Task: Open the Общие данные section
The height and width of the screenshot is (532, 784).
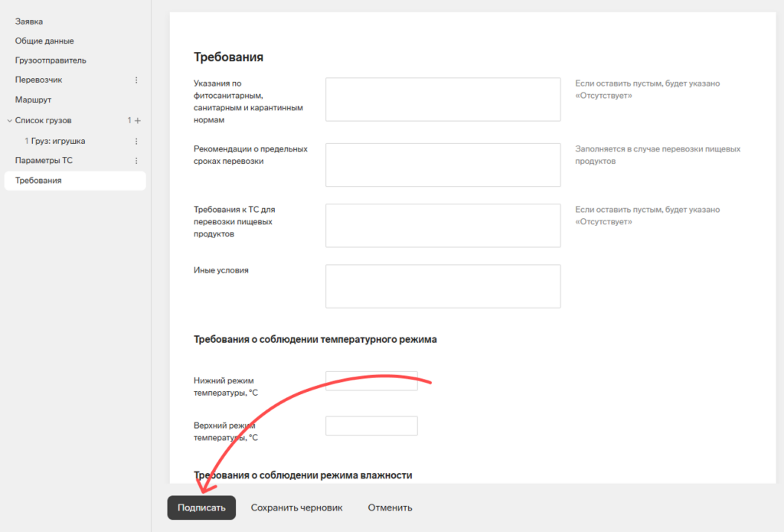Action: click(x=44, y=41)
